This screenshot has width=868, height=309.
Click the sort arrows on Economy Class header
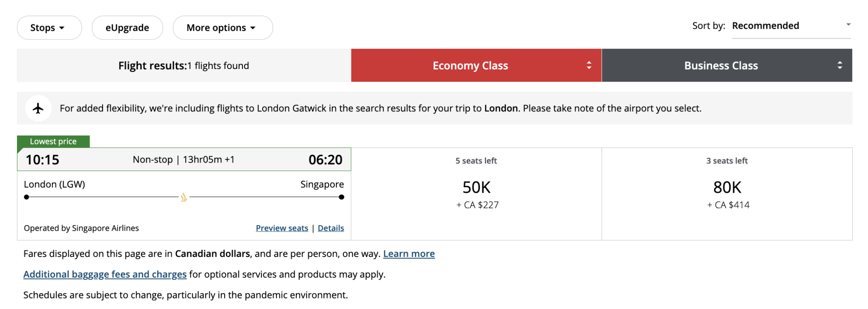pyautogui.click(x=588, y=65)
